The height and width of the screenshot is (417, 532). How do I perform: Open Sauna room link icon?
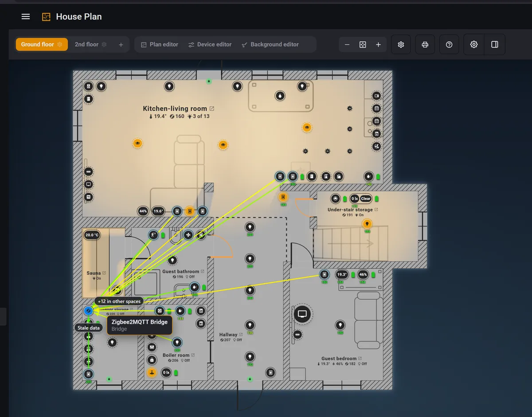pyautogui.click(x=104, y=273)
